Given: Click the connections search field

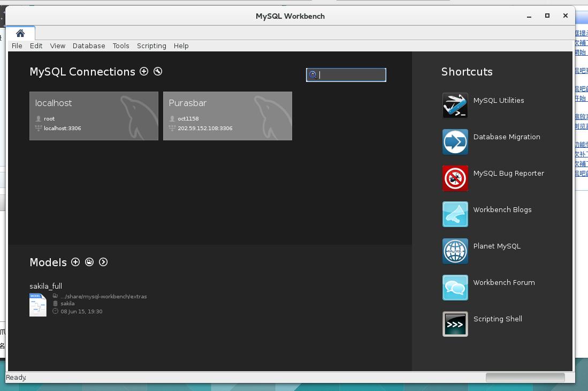Looking at the screenshot, I should pos(346,74).
